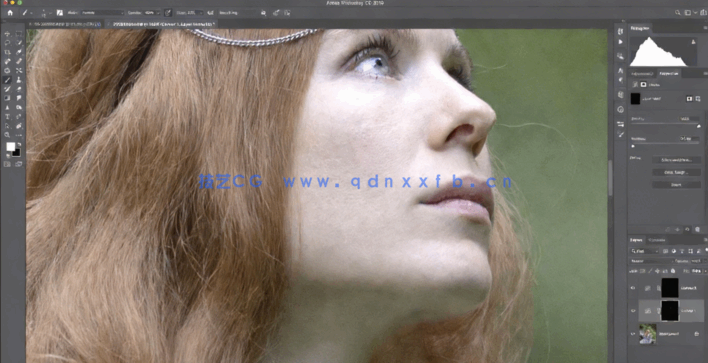
Task: Open the brush Mode dropdown
Action: pos(103,13)
